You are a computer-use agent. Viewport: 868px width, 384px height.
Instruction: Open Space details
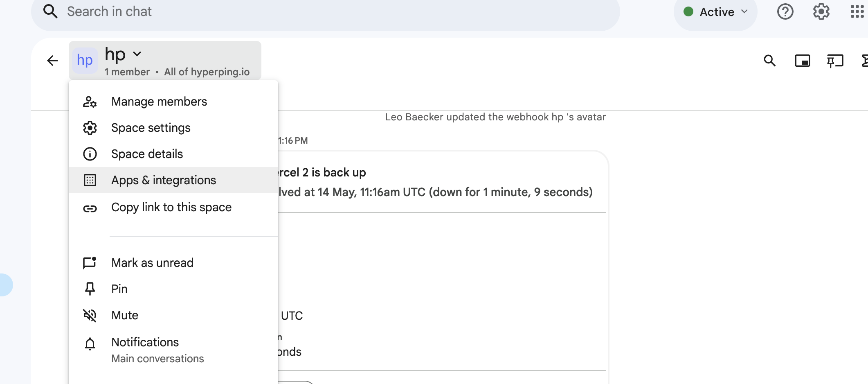coord(173,154)
